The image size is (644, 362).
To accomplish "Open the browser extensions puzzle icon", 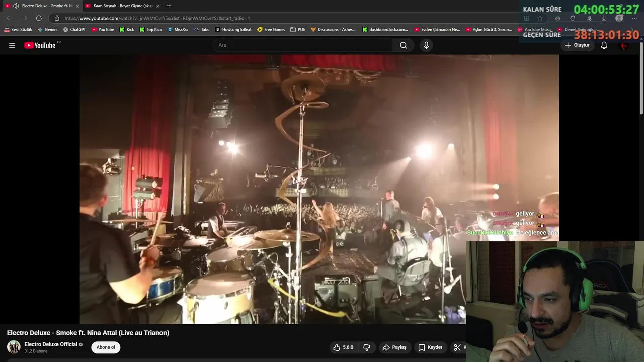I will [x=573, y=18].
